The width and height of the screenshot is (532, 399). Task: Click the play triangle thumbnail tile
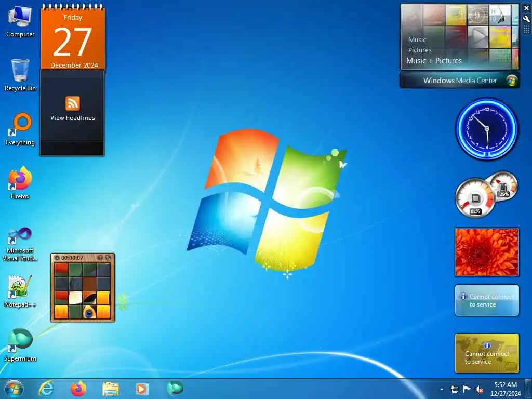click(478, 37)
